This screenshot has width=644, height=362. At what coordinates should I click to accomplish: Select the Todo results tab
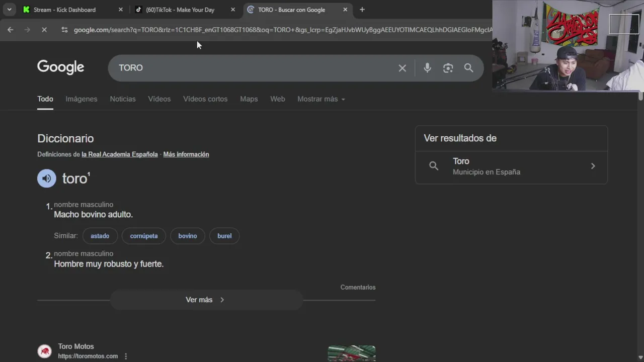[45, 99]
